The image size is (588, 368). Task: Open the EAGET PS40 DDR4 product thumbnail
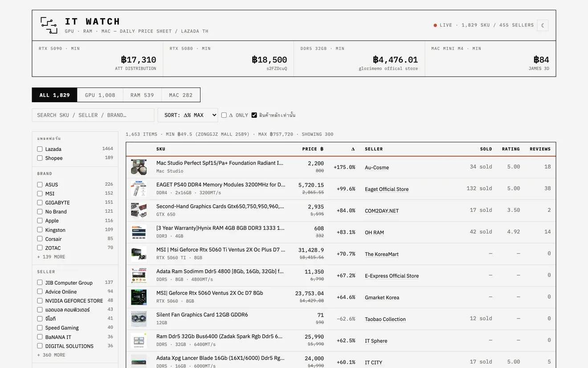tap(139, 189)
